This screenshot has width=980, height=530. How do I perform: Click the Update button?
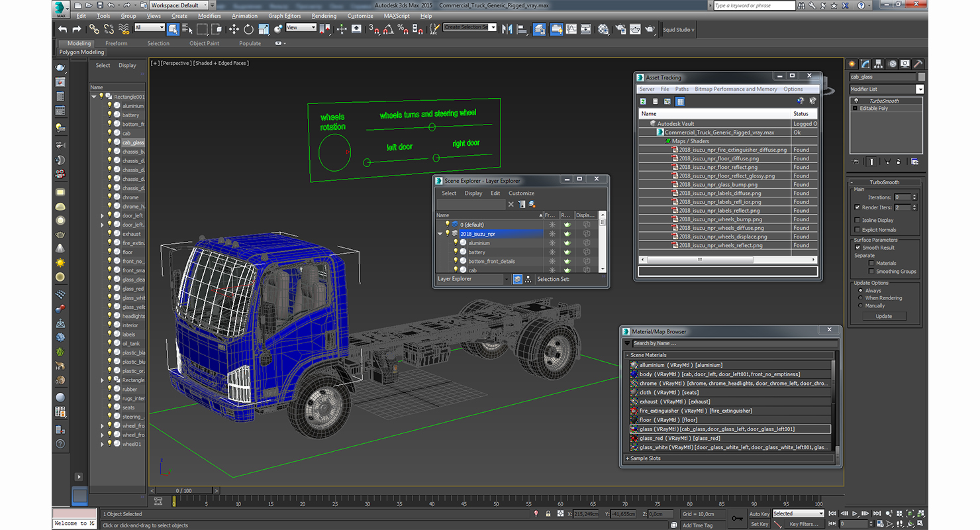(x=884, y=316)
